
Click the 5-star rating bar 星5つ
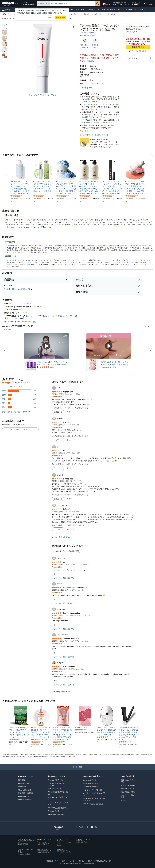pos(19,391)
